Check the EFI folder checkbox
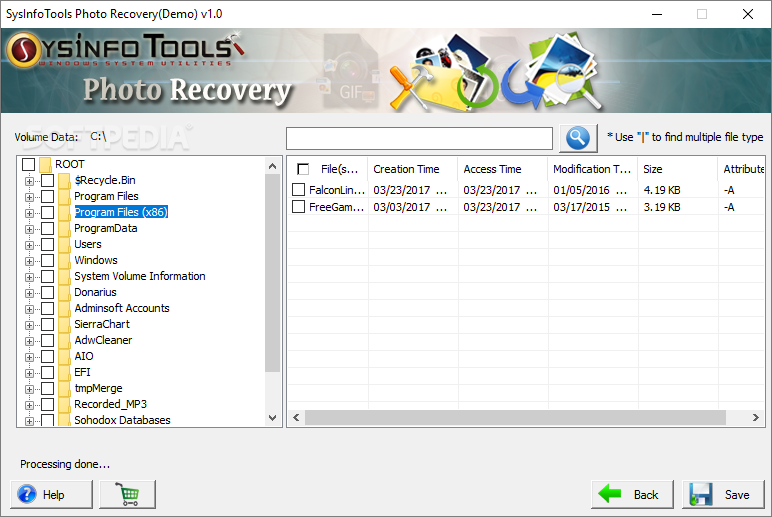The width and height of the screenshot is (772, 517). 48,373
